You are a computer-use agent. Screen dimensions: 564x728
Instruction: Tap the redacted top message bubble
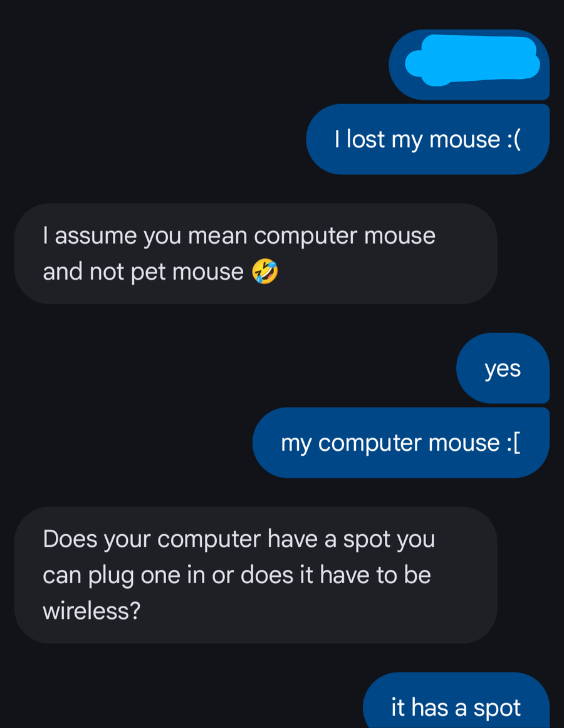pos(469,65)
